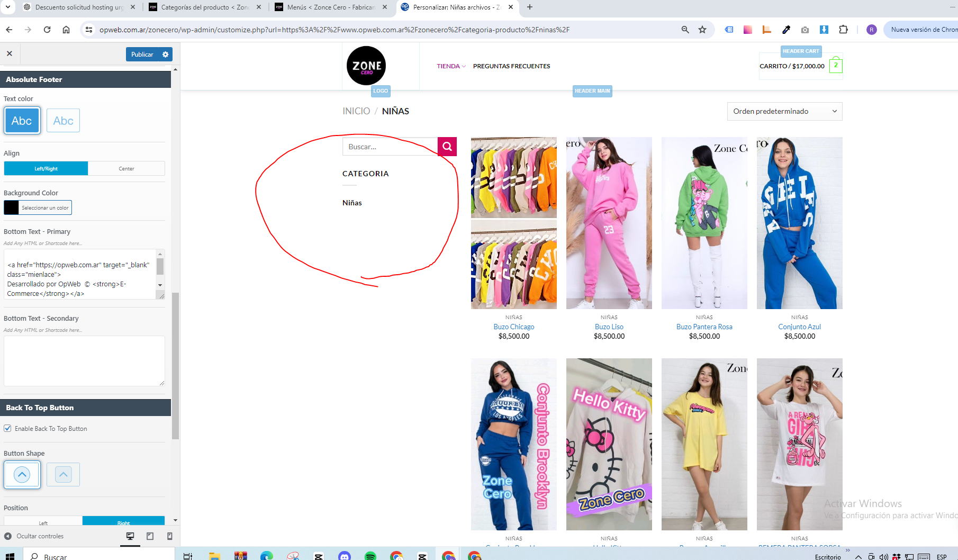Screen dimensions: 958x560
Task: View site information icon in address bar
Action: click(x=89, y=30)
